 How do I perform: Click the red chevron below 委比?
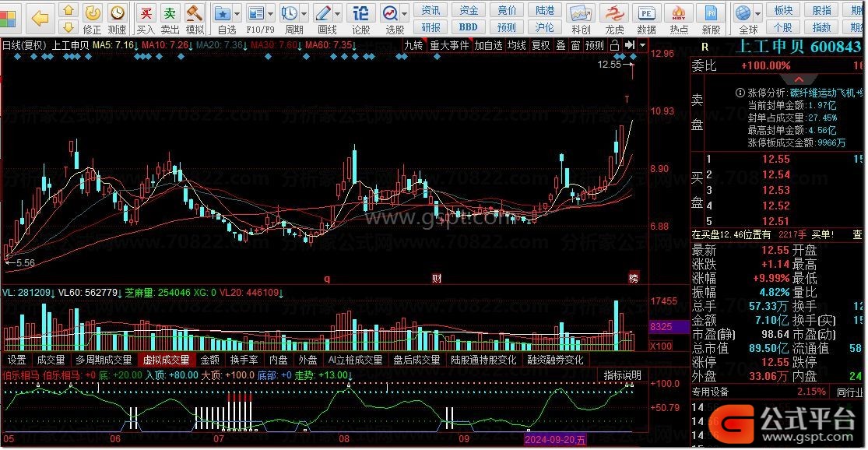799,79
